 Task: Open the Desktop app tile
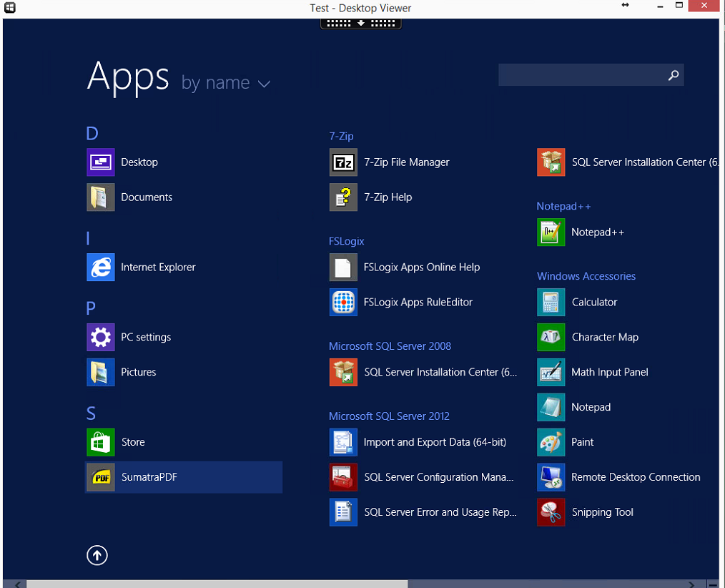pyautogui.click(x=100, y=162)
